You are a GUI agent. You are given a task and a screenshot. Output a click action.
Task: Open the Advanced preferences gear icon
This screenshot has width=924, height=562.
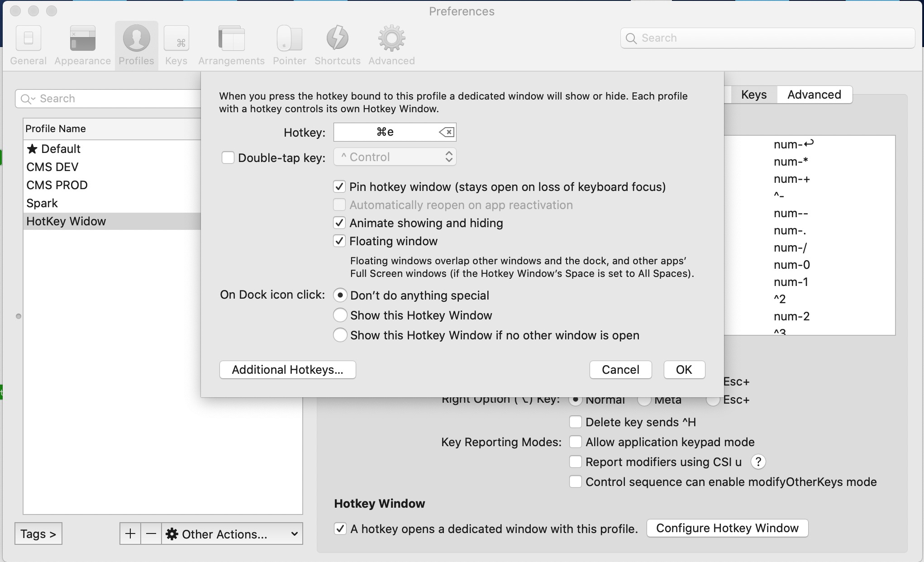391,39
